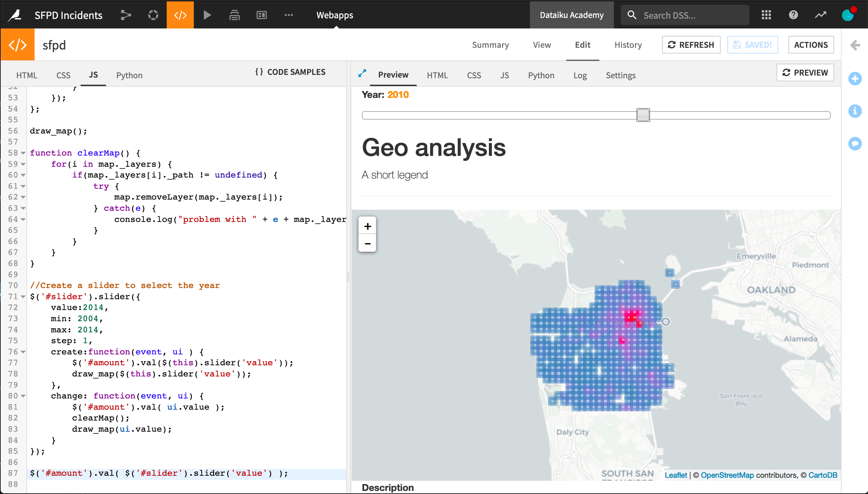The image size is (868, 494).
Task: Open the user profile avatar
Action: point(848,15)
